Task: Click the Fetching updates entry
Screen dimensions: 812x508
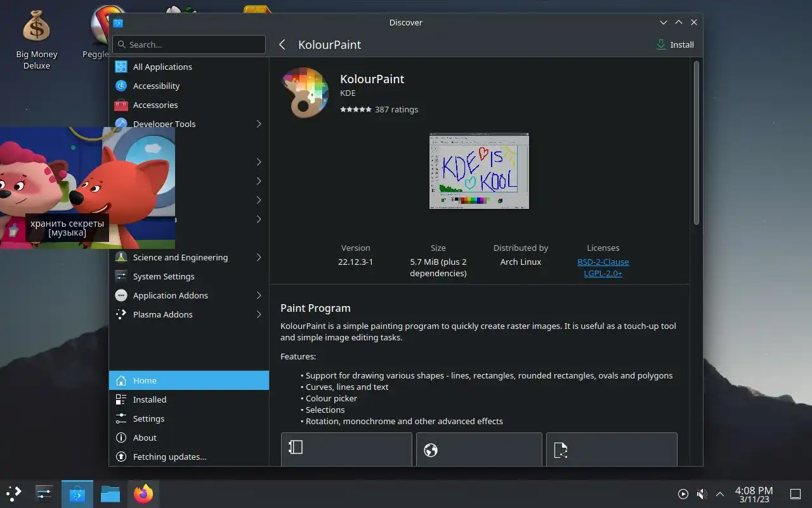Action: click(189, 457)
